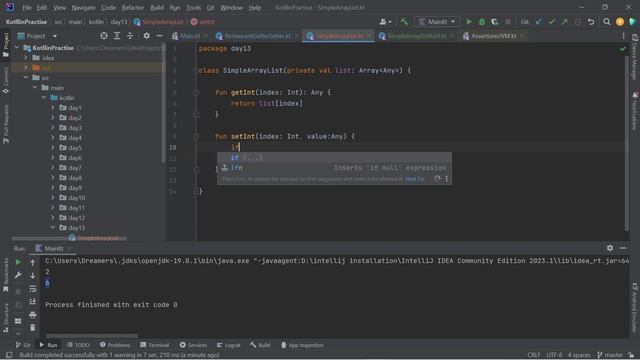Toggle tool window quick access in status bar
Image resolution: width=640 pixels, height=360 pixels.
(9, 355)
